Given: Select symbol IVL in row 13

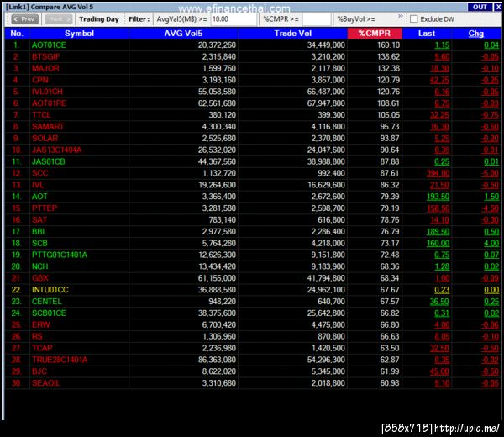Looking at the screenshot, I should (x=38, y=185).
